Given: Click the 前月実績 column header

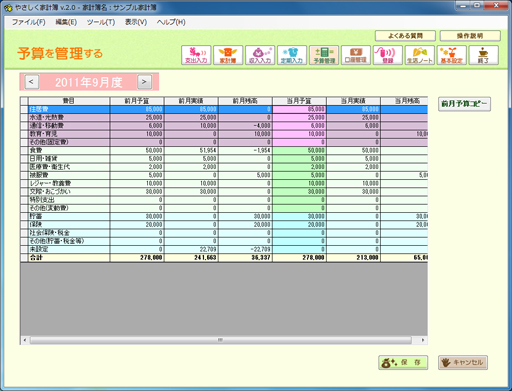Looking at the screenshot, I should (x=191, y=101).
